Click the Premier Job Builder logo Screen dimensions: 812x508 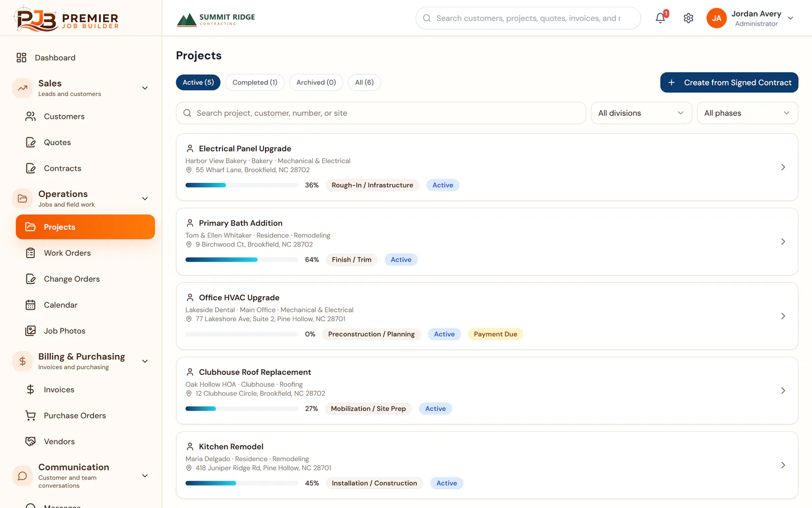(x=65, y=19)
